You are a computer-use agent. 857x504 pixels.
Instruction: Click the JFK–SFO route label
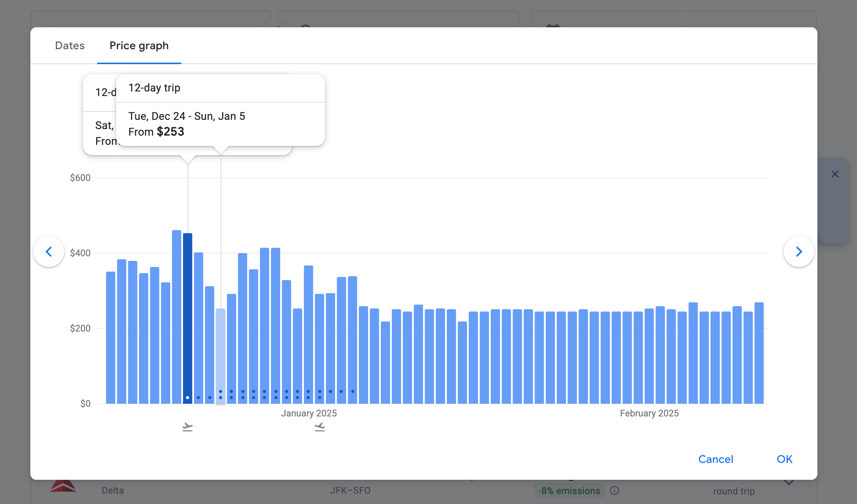point(350,490)
